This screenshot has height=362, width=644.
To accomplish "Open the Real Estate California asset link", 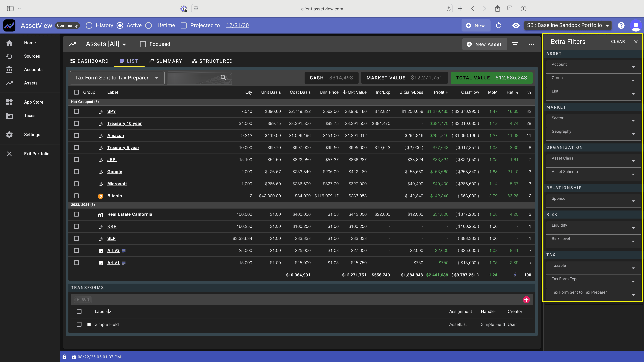I will click(129, 214).
